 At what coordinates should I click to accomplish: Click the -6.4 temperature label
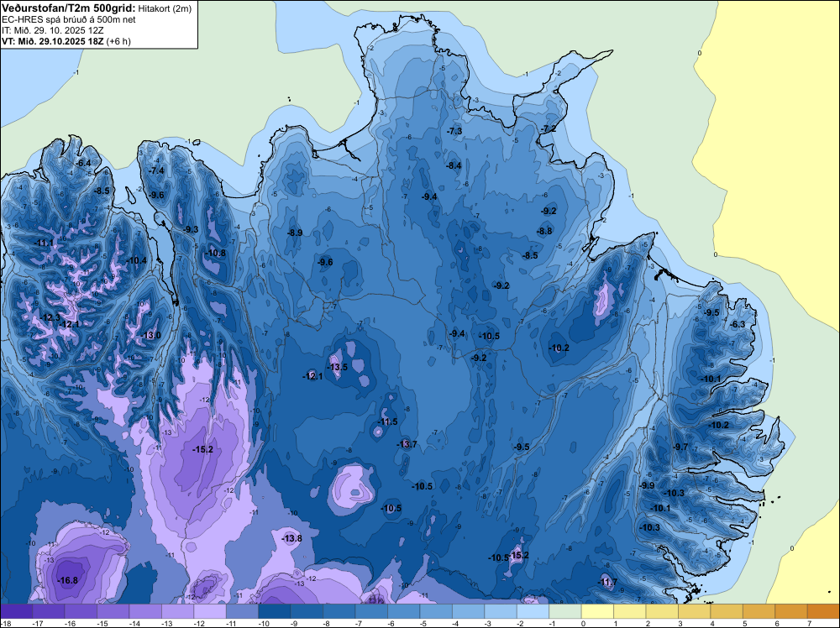tap(83, 163)
